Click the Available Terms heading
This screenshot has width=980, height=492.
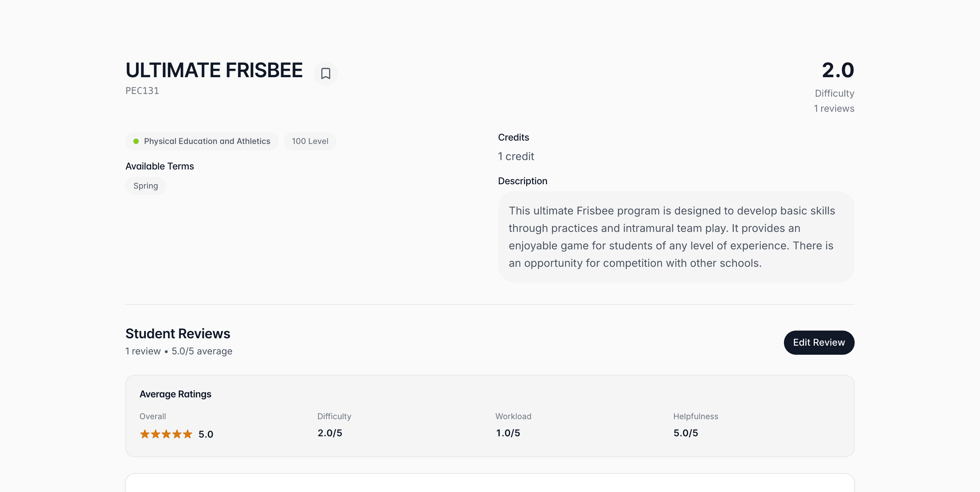coord(160,166)
